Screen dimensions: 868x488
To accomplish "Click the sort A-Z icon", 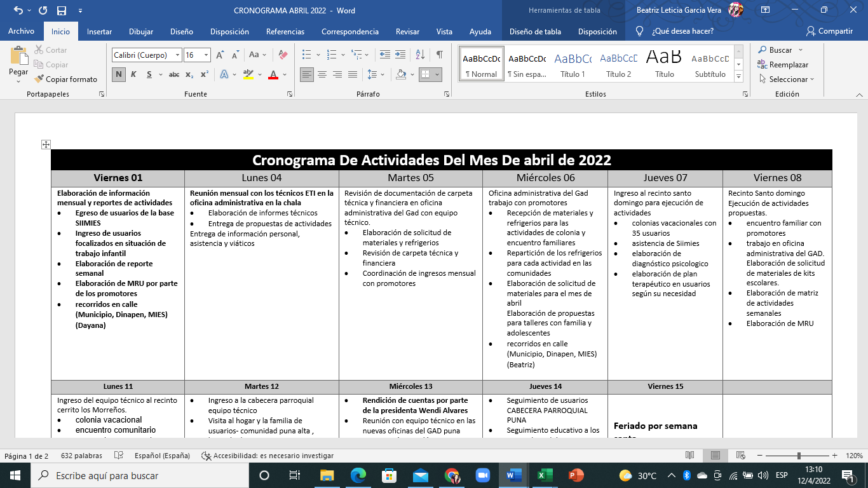I will tap(420, 55).
